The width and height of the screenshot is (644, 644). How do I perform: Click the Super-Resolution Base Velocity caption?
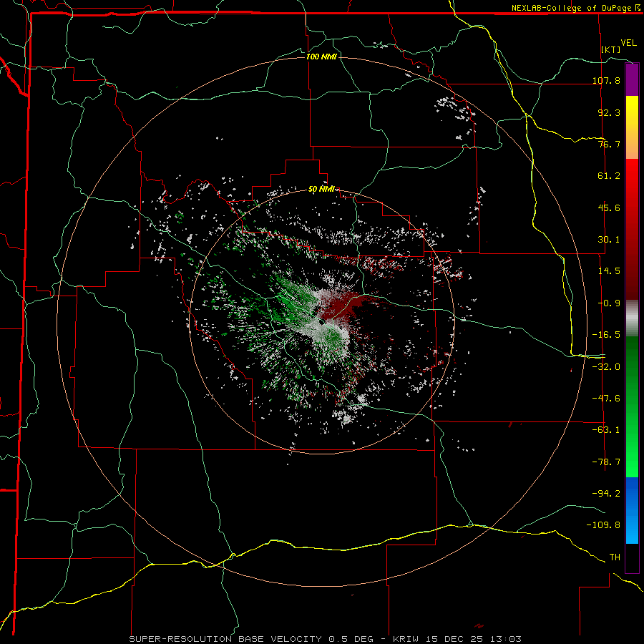click(x=326, y=639)
